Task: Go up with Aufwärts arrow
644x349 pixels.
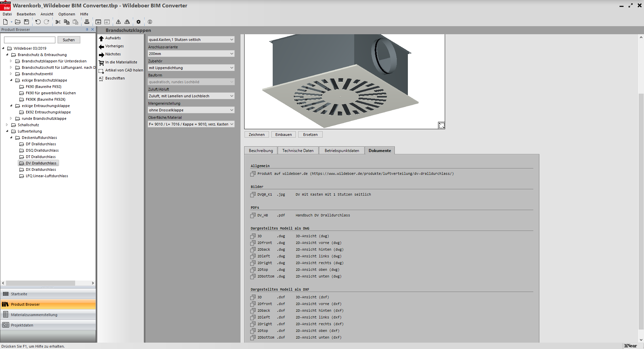Action: (110, 38)
